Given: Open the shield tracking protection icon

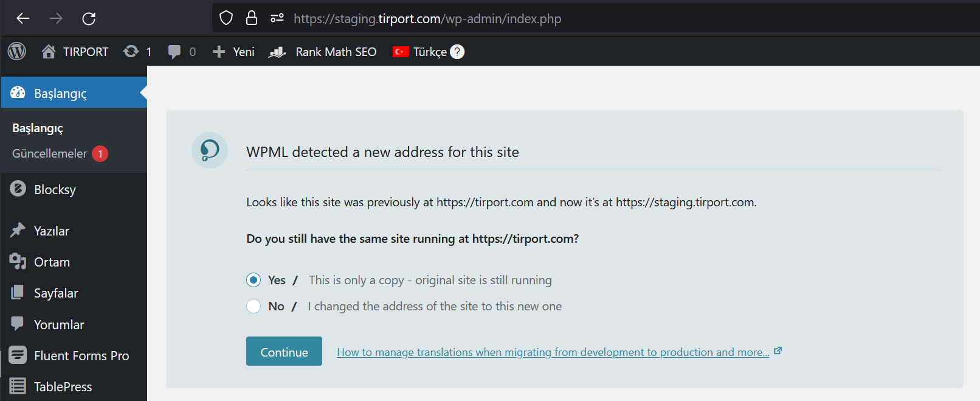Looking at the screenshot, I should [226, 18].
